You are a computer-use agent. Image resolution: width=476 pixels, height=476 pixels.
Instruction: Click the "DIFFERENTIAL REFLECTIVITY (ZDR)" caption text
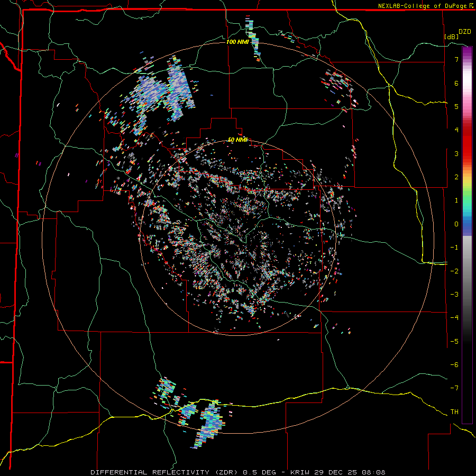(165, 472)
